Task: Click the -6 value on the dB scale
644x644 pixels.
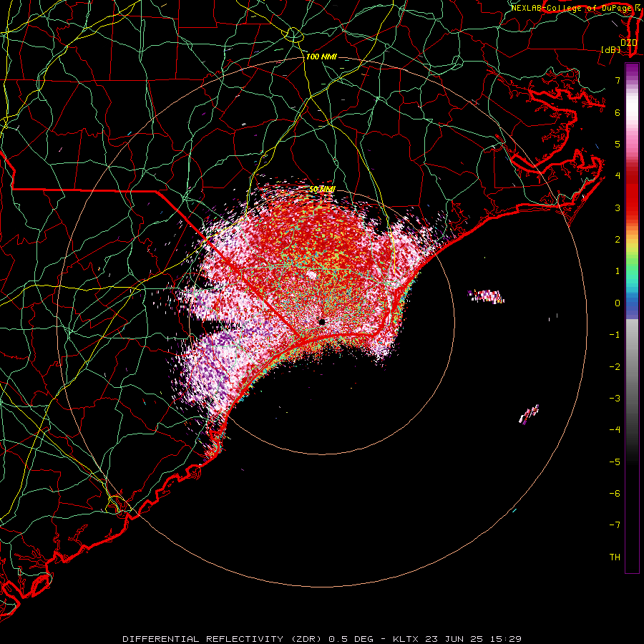Action: pos(615,494)
